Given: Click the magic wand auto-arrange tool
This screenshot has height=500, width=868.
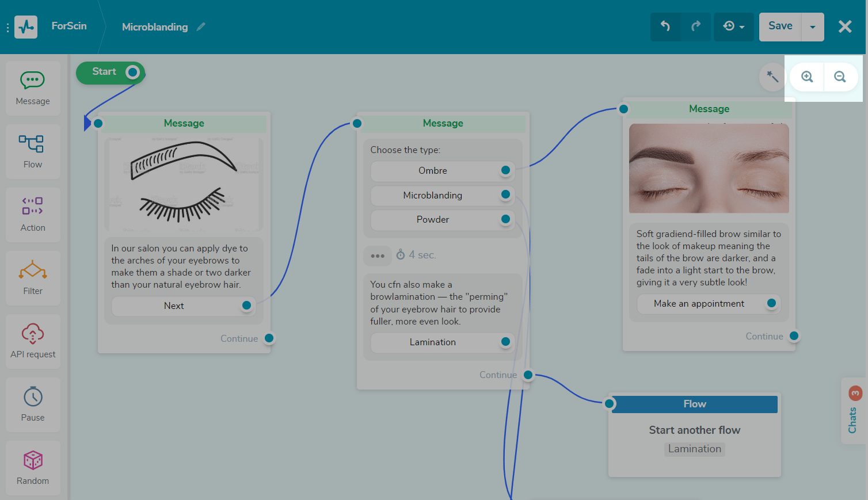Looking at the screenshot, I should (x=772, y=77).
